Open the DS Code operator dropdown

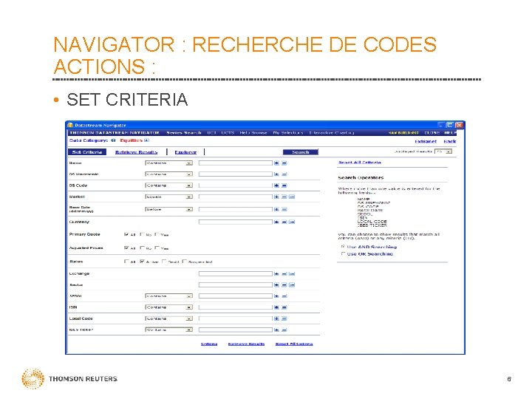(x=169, y=185)
